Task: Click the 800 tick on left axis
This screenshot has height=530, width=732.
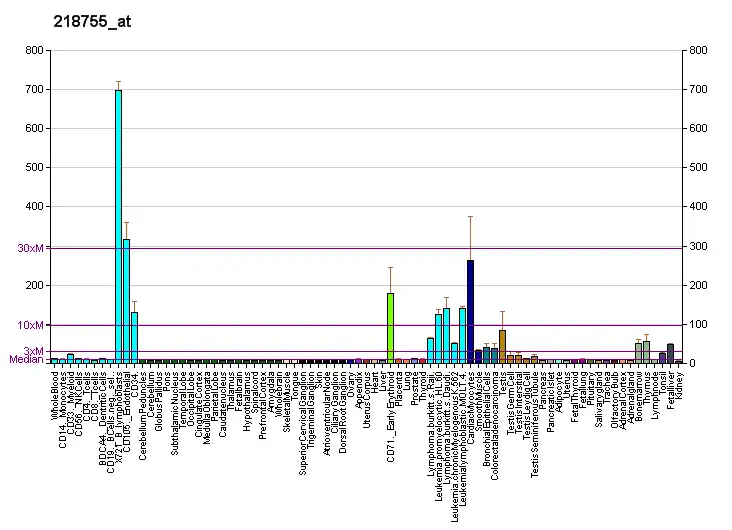Action: coord(35,51)
